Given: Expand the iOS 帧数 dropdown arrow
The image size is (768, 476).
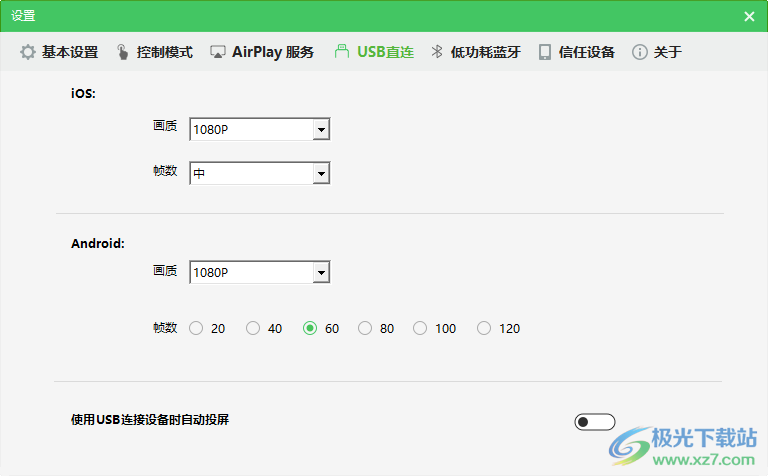Looking at the screenshot, I should (x=321, y=173).
